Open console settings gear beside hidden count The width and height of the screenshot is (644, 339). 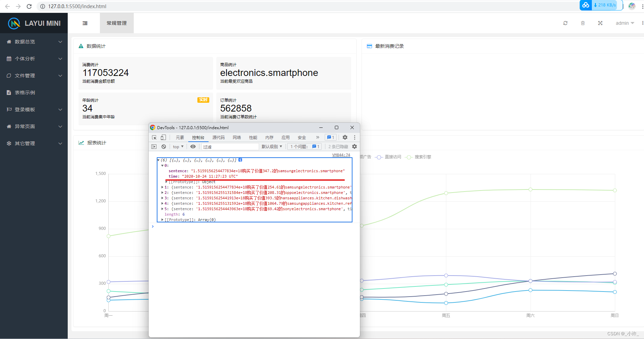(355, 146)
